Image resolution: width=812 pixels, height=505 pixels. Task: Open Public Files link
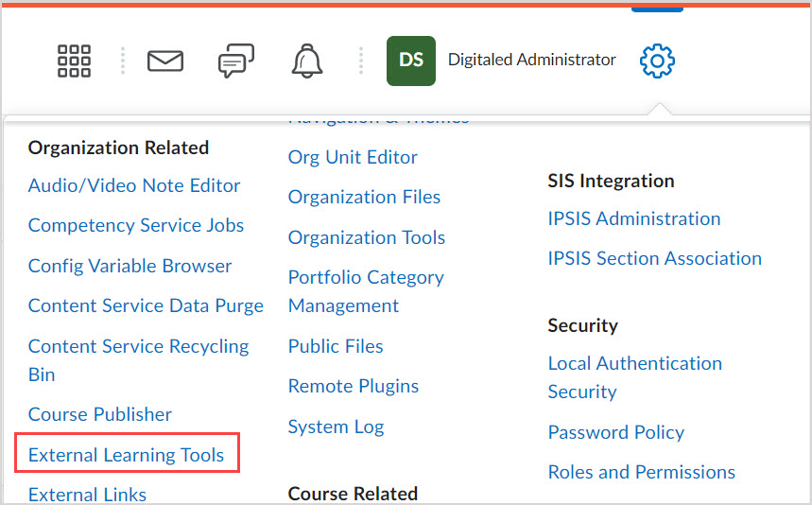click(x=336, y=346)
